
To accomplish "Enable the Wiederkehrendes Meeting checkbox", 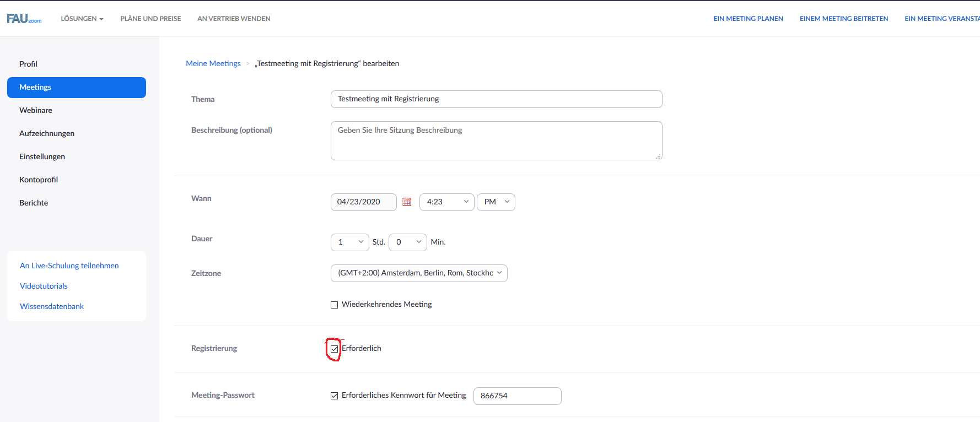I will click(334, 305).
